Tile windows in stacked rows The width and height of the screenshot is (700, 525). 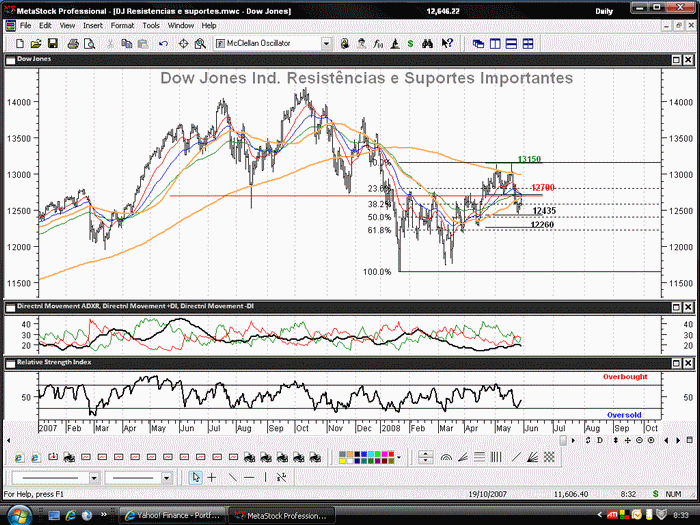pos(511,44)
